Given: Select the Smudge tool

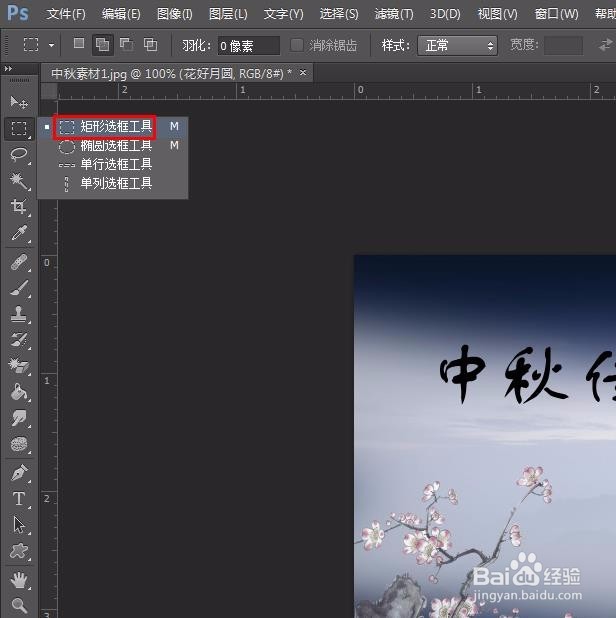Looking at the screenshot, I should (19, 418).
